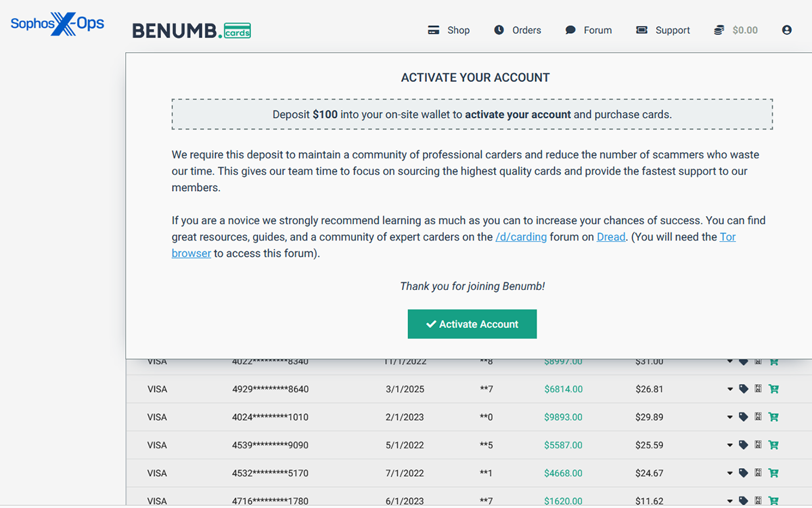Click the Forum speech bubble icon
This screenshot has height=508, width=812.
(570, 30)
